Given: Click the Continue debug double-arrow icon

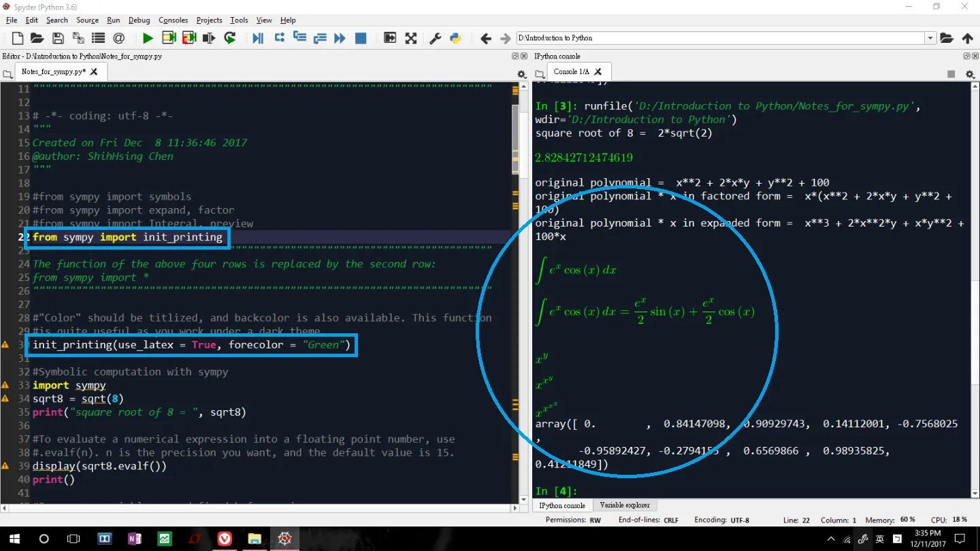Looking at the screenshot, I should [340, 38].
